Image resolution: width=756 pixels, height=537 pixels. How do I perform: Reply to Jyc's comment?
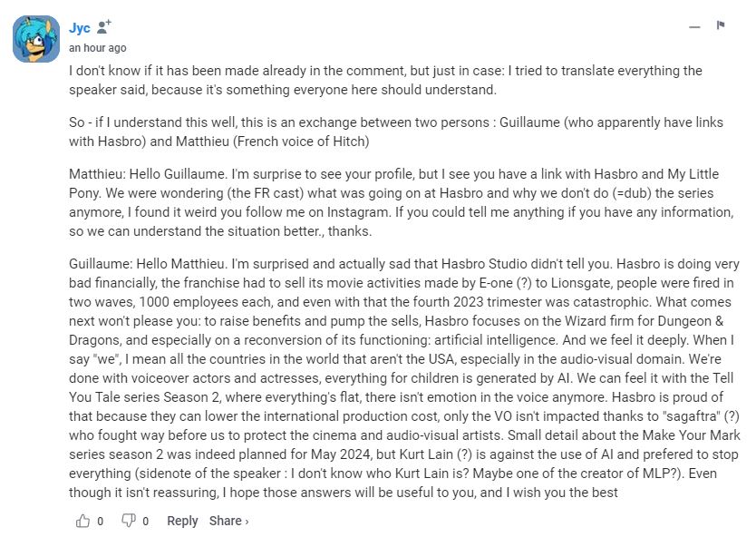click(182, 521)
